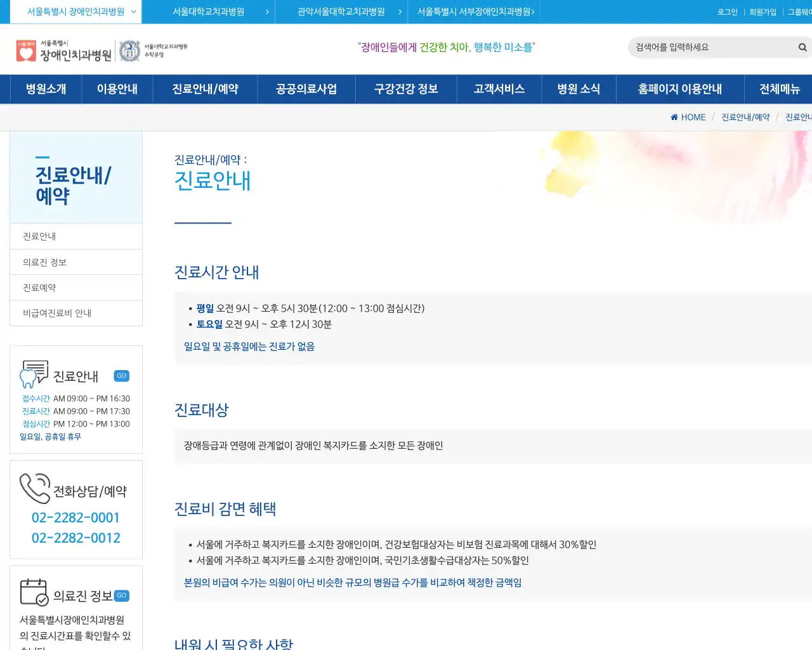Image resolution: width=812 pixels, height=650 pixels.
Task: Open the 서울대학교치과병원 top link
Action: click(208, 11)
